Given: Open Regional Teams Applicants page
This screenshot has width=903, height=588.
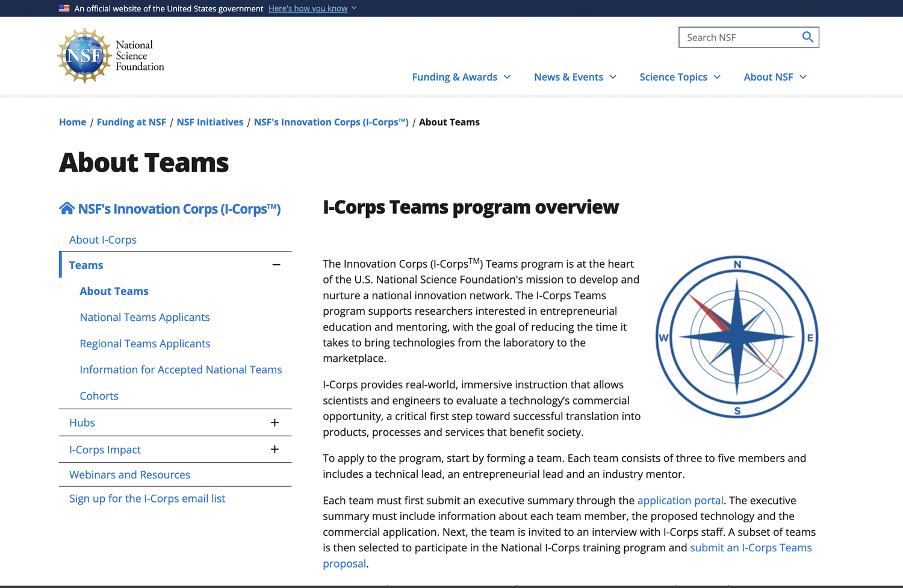Looking at the screenshot, I should point(145,344).
